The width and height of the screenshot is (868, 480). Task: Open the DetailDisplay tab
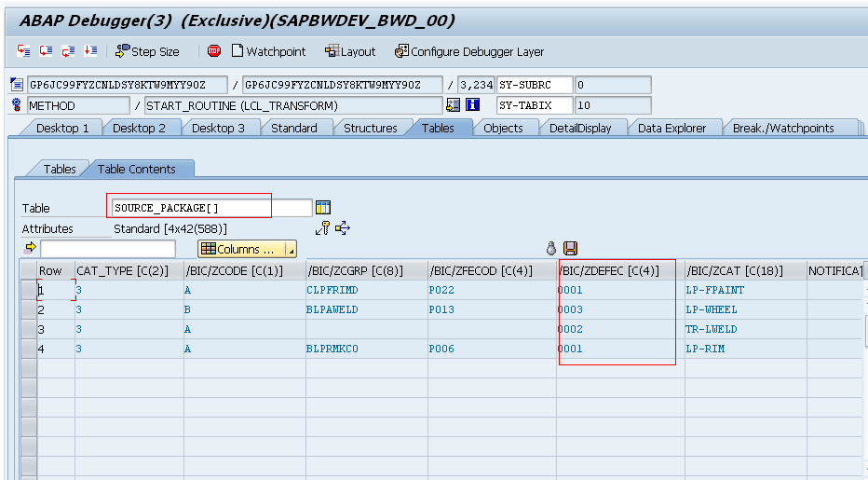pos(580,128)
